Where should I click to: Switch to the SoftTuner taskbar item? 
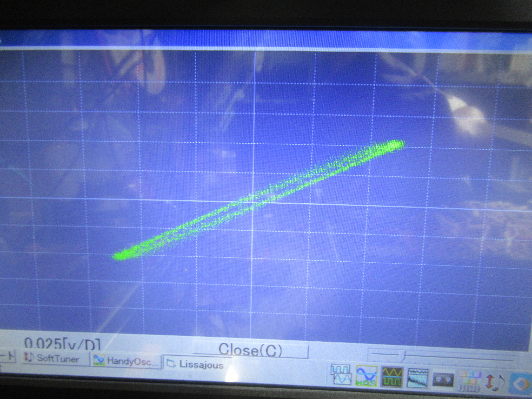click(x=55, y=358)
